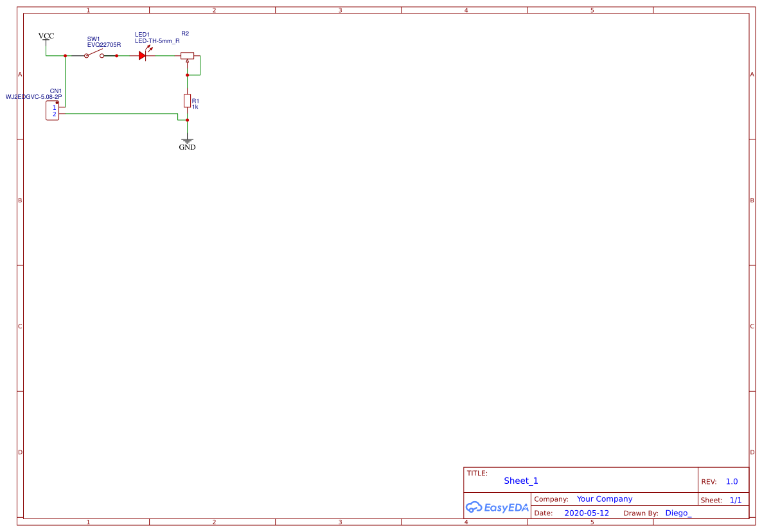Image resolution: width=762 pixels, height=532 pixels.
Task: Click the Drawn By name Diego_
Action: pos(678,513)
